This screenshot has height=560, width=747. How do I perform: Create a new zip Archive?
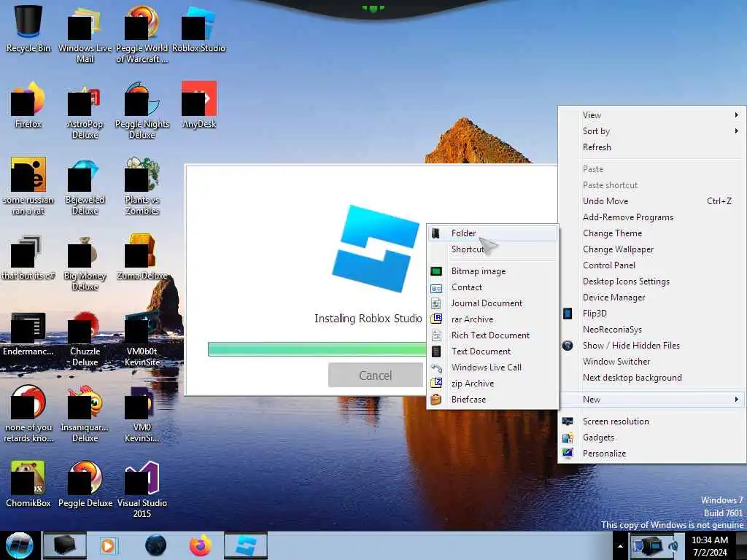click(492, 384)
